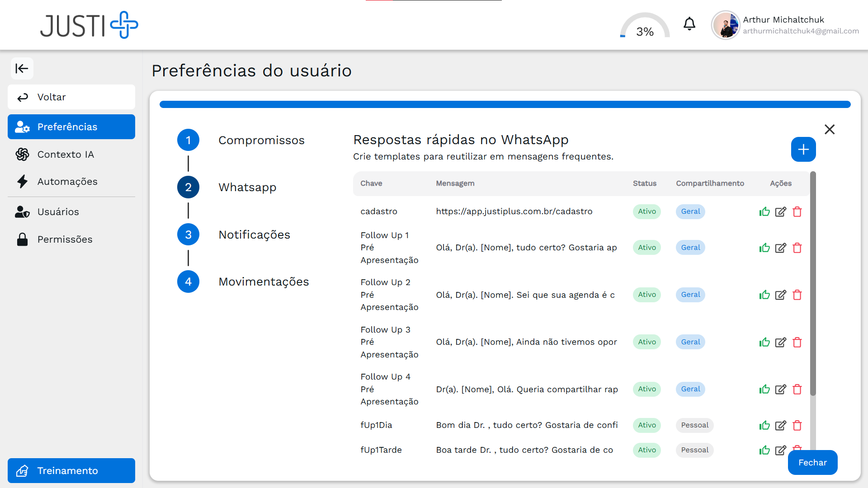Collapse the sidebar using the arrow icon
The image size is (868, 488).
[x=22, y=68]
